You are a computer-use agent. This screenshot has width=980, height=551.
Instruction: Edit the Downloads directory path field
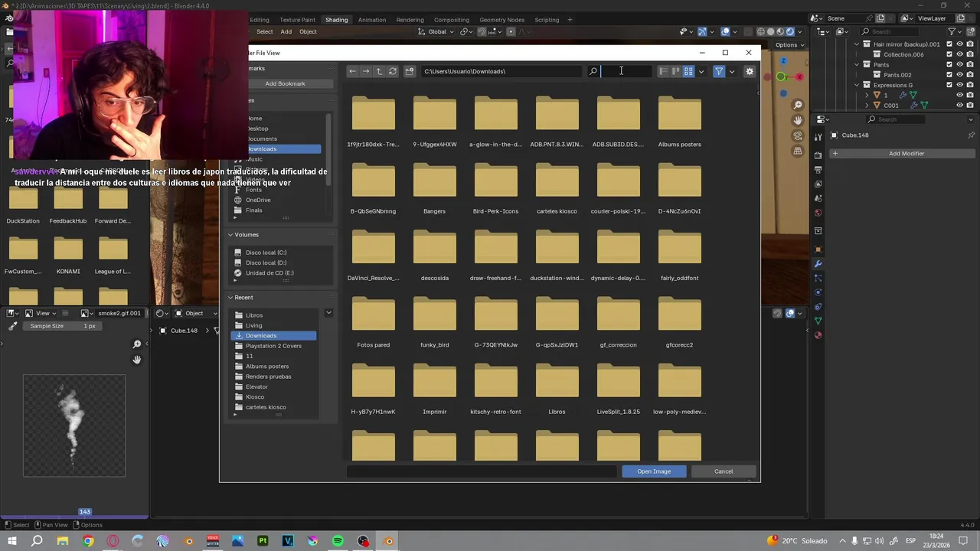point(501,71)
